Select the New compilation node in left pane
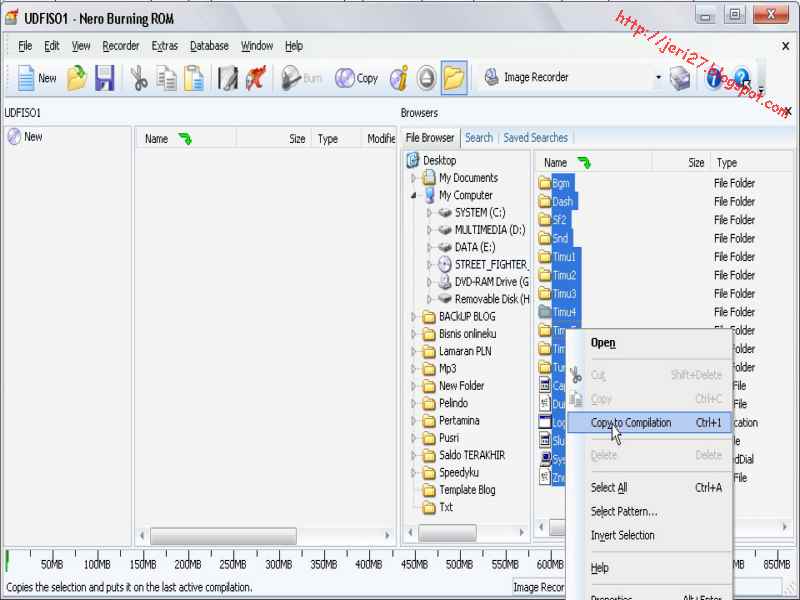This screenshot has width=800, height=600. [x=26, y=137]
